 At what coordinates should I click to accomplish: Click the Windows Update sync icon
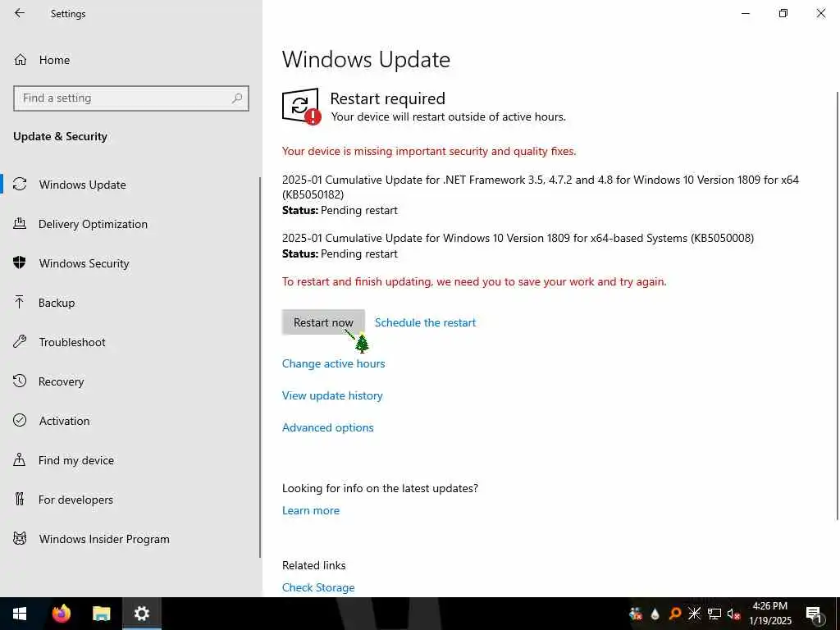click(x=20, y=185)
